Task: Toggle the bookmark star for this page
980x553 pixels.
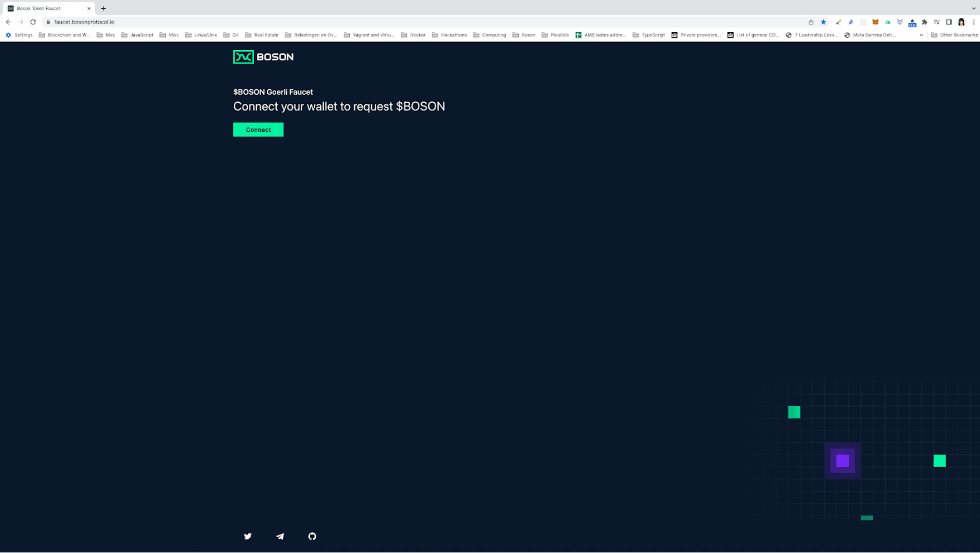Action: tap(823, 22)
